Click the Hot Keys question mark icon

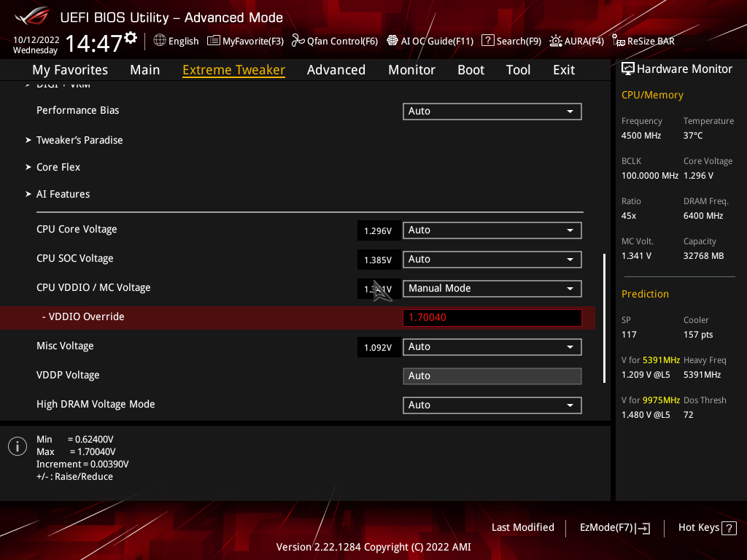pyautogui.click(x=729, y=528)
